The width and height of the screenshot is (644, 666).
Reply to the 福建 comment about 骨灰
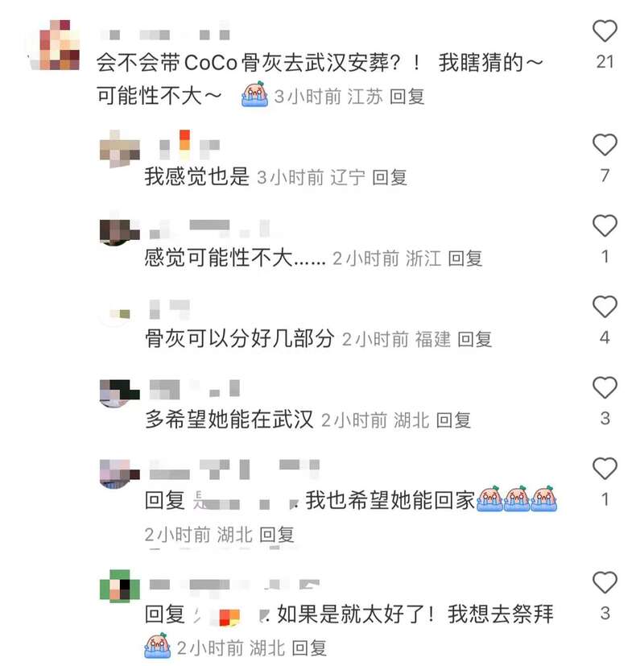click(475, 339)
